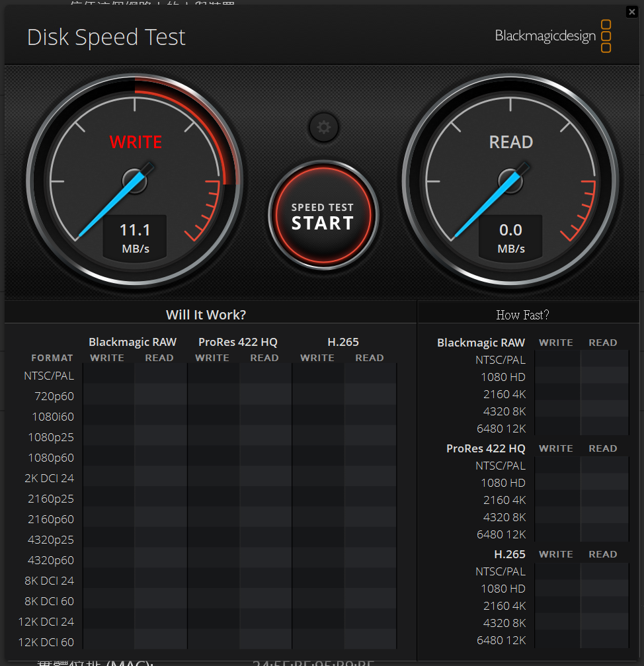Click the 12K DCI 60 format row label
This screenshot has height=666, width=644.
click(x=46, y=642)
